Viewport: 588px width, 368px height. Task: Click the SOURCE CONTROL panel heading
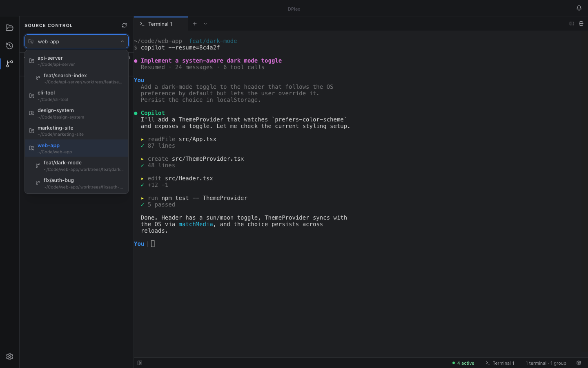49,25
